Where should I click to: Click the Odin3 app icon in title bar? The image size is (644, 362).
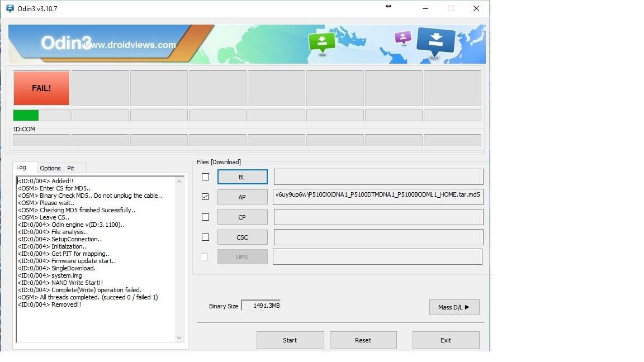coord(10,8)
